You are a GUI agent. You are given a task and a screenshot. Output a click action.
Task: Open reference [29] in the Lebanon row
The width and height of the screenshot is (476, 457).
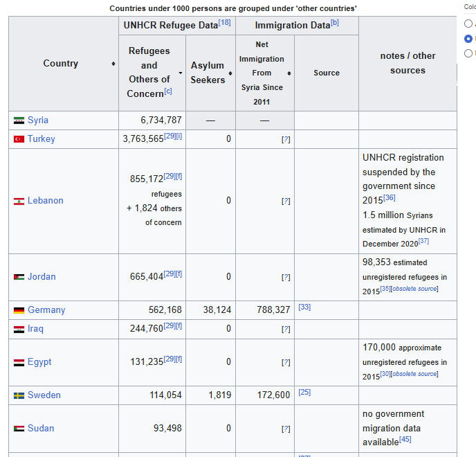point(170,177)
